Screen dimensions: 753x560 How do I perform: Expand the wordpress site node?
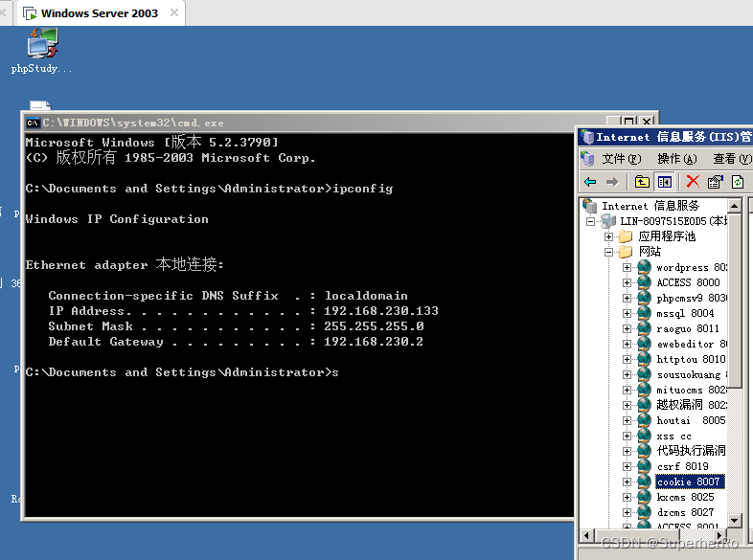point(627,268)
